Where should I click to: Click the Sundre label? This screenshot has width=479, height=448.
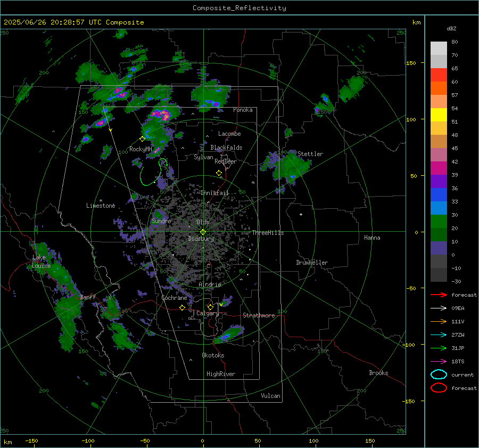[x=161, y=221]
